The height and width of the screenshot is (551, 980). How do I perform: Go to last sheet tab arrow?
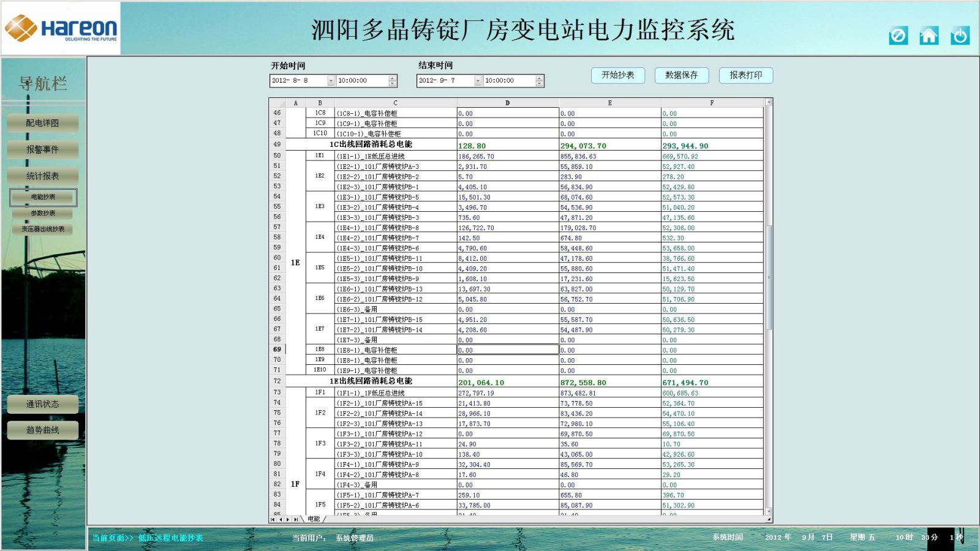pyautogui.click(x=296, y=519)
